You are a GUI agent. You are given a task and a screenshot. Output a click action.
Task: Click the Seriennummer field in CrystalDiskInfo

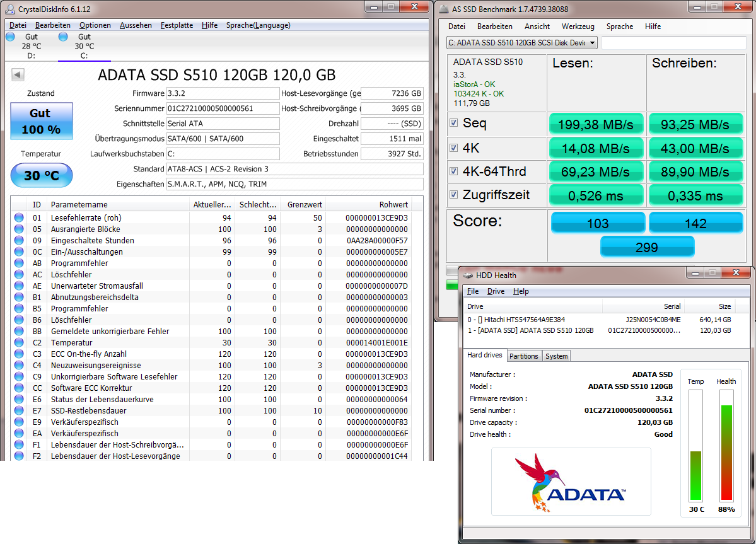pyautogui.click(x=223, y=108)
